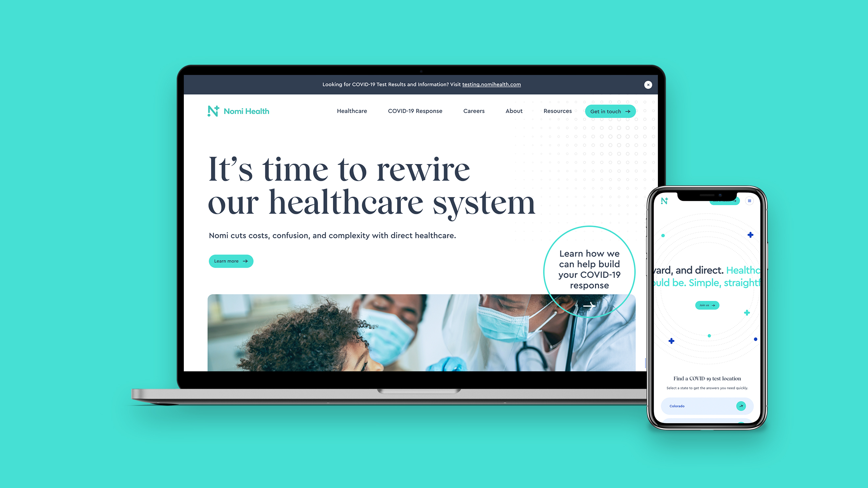
Task: Click the Careers tab in navigation
Action: [x=474, y=111]
